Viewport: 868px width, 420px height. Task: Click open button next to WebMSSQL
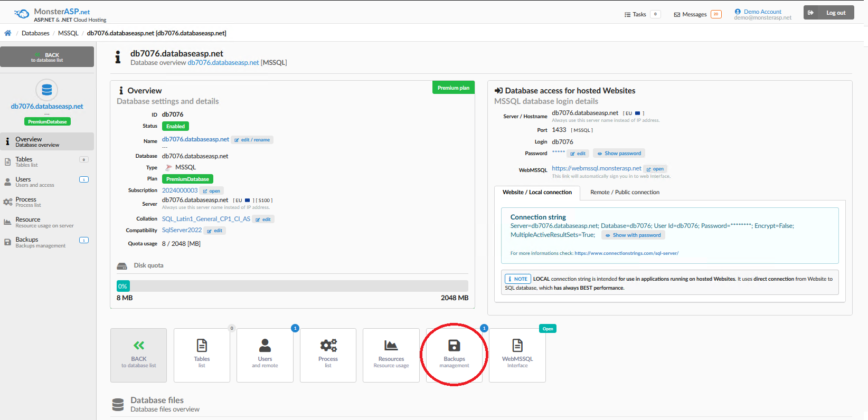(x=655, y=169)
